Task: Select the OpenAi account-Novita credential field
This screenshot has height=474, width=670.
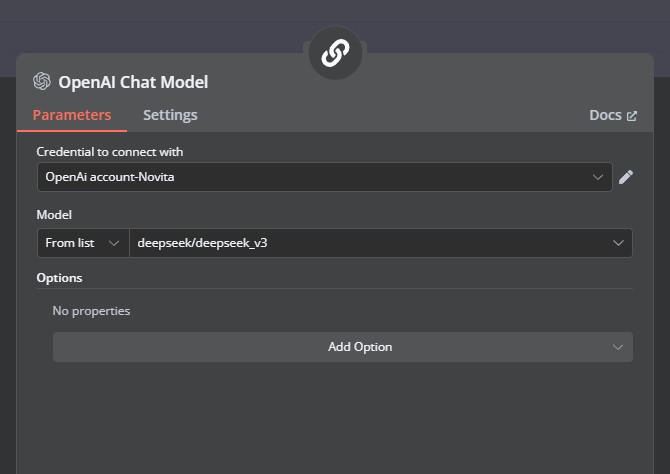Action: click(325, 177)
